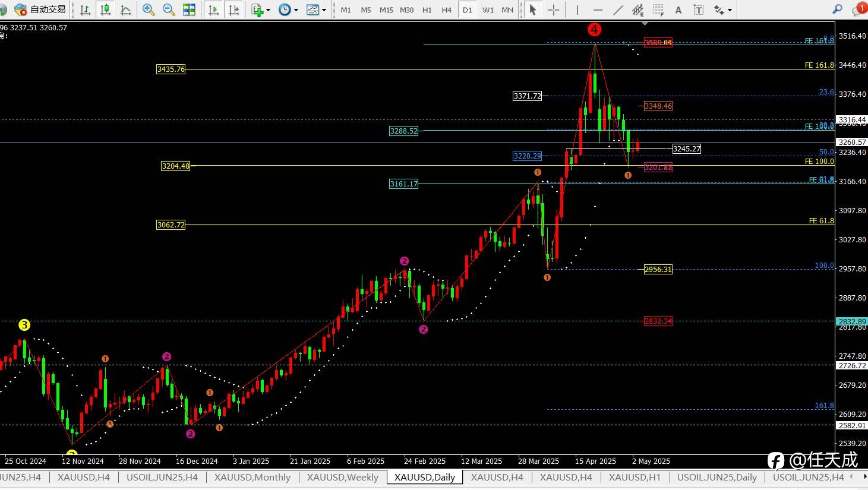Click the 3316.44 price axis tag

coord(852,120)
